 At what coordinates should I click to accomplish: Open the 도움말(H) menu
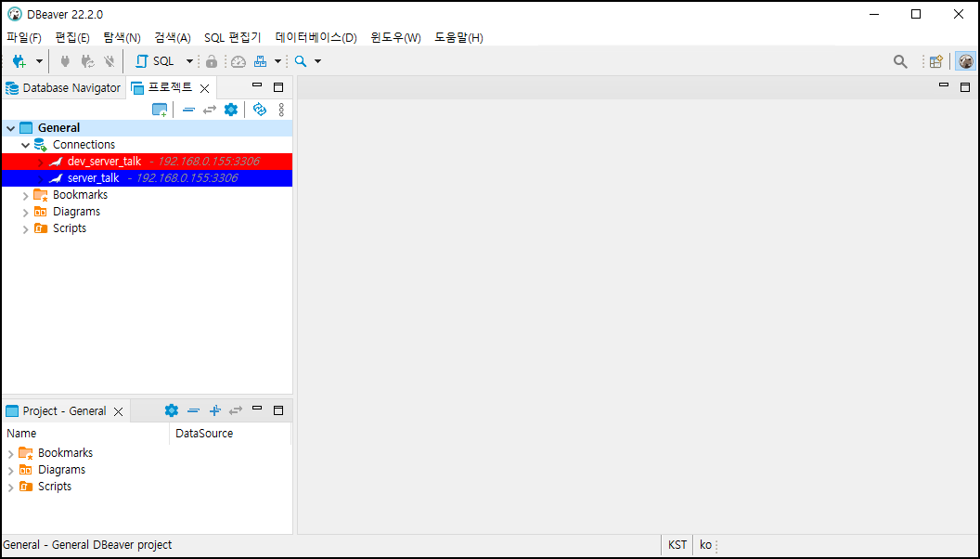[x=458, y=37]
